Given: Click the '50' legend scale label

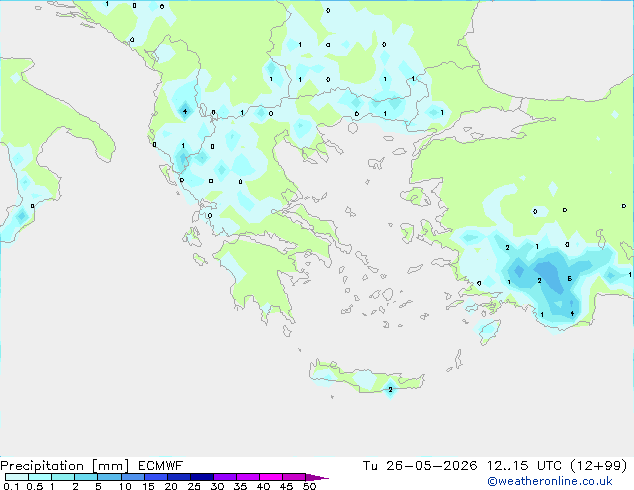Looking at the screenshot, I should 310,486.
